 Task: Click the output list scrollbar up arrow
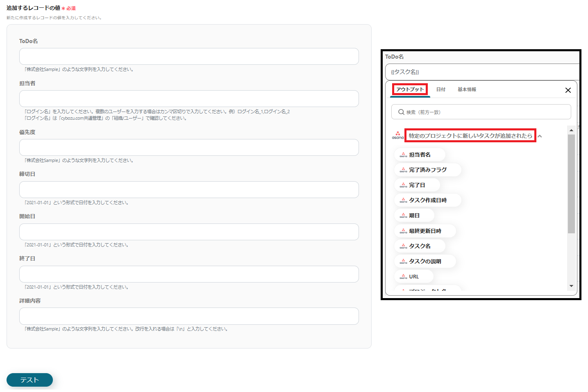coord(571,130)
